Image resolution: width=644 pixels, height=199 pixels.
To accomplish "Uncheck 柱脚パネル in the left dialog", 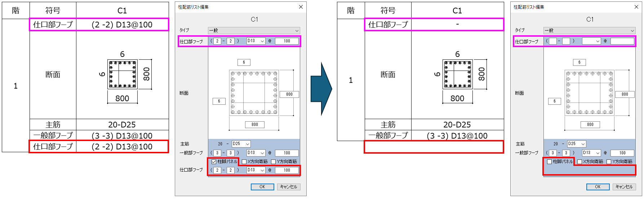I will pos(214,162).
